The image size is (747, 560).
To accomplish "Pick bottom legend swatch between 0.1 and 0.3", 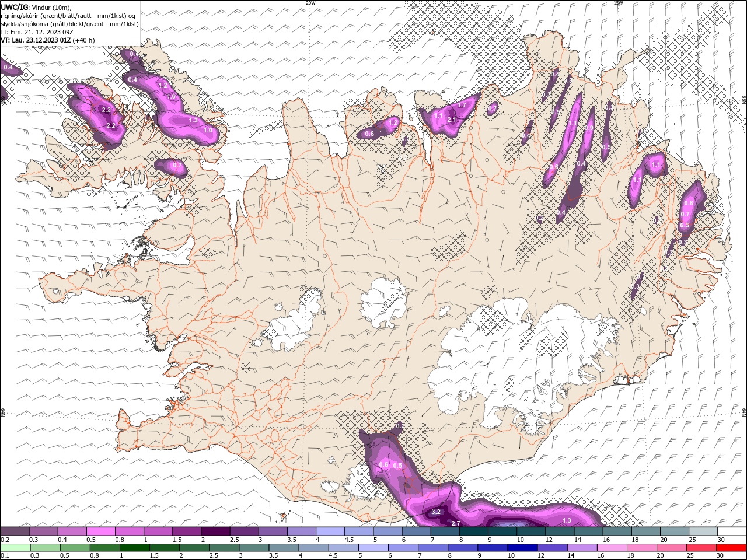I will (x=15, y=548).
